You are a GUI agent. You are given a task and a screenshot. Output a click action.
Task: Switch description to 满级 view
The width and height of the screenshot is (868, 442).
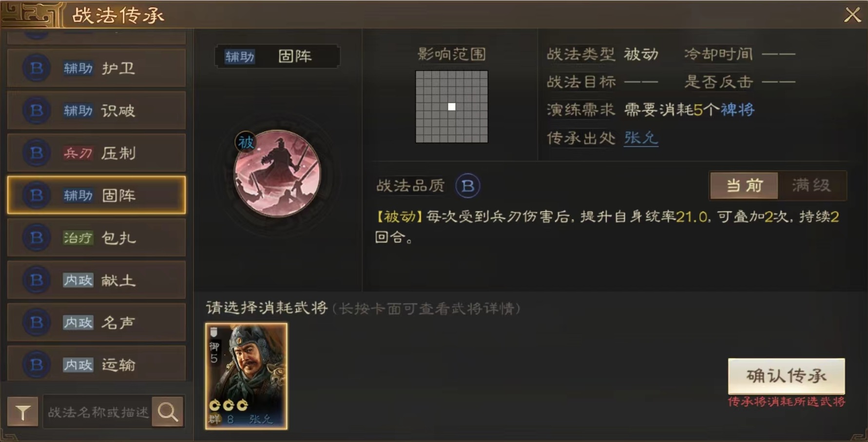coord(812,186)
